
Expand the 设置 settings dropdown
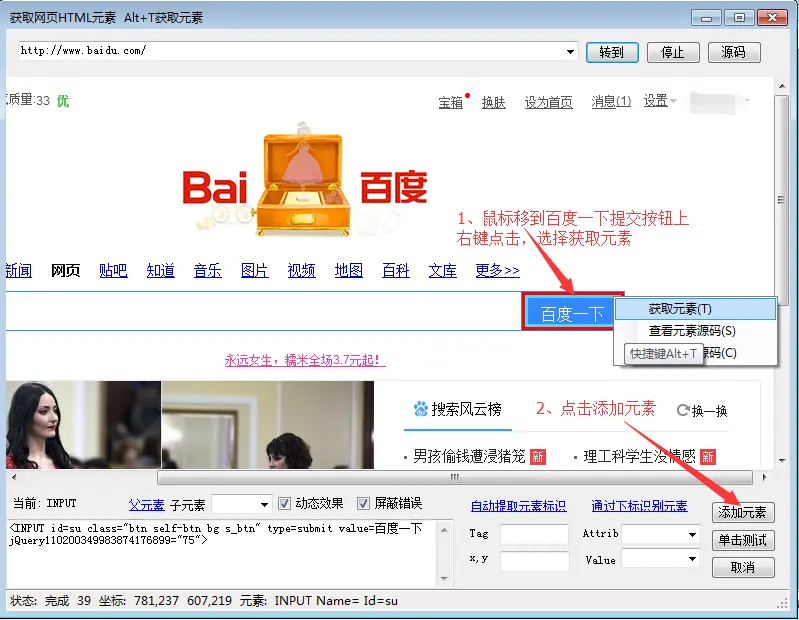[x=660, y=101]
